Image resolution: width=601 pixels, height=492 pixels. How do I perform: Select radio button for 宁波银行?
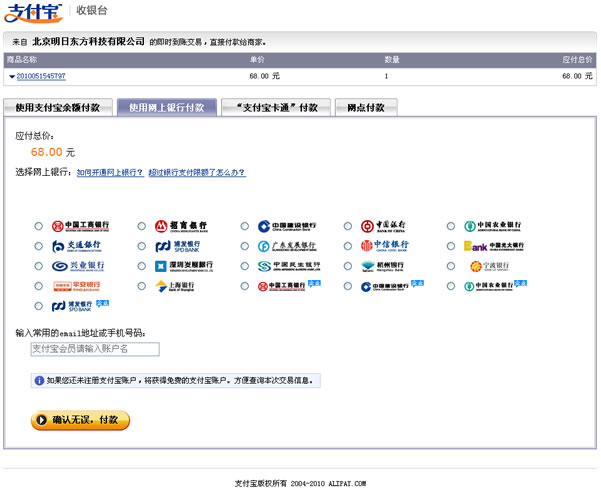point(451,266)
